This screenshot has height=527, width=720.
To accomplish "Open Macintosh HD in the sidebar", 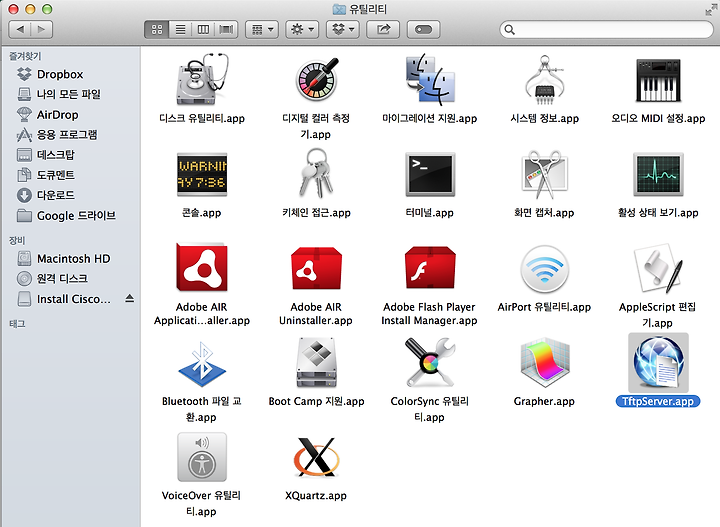I will click(x=73, y=258).
